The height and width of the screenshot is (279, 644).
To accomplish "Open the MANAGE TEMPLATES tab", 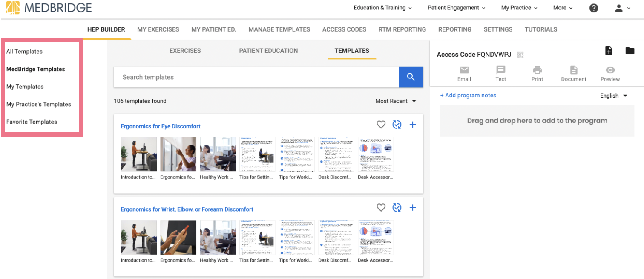I will (279, 29).
